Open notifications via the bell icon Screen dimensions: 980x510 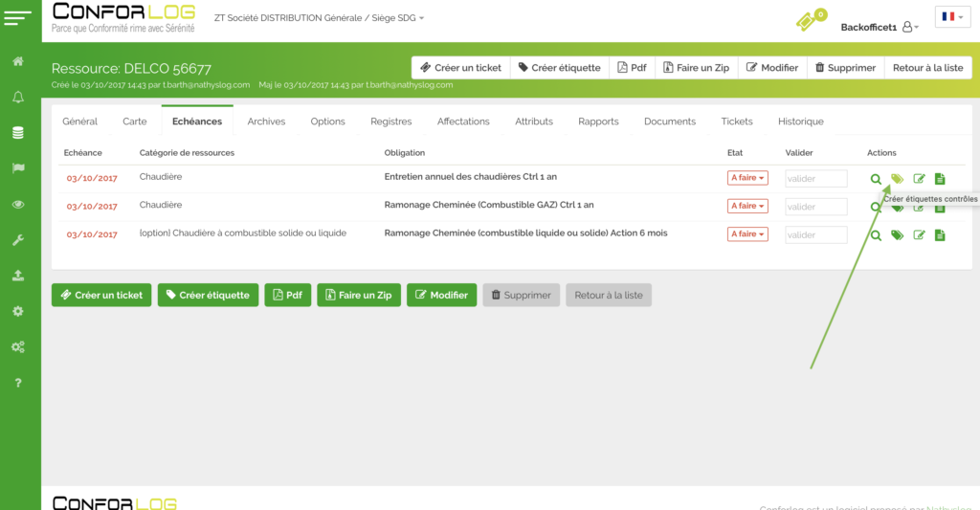click(x=18, y=97)
